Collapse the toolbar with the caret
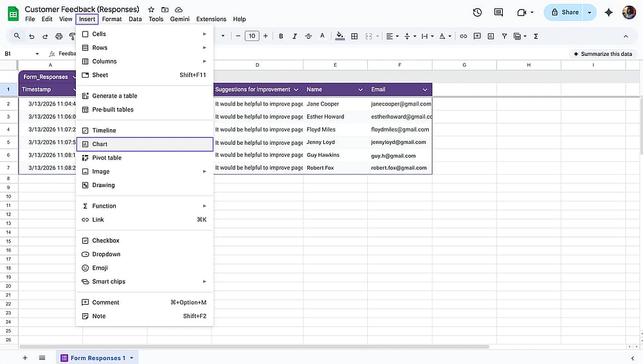Viewport: 643px width, 364px height. click(626, 36)
